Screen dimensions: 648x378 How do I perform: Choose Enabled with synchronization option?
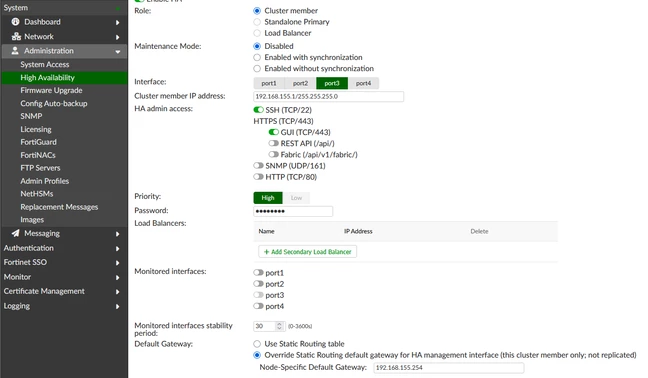click(257, 57)
